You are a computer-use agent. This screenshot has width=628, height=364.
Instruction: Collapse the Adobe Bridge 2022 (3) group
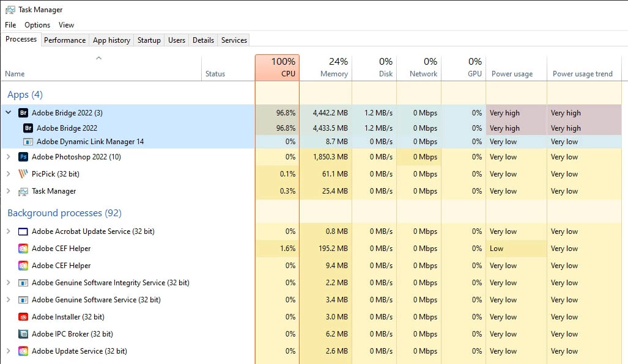pos(9,113)
